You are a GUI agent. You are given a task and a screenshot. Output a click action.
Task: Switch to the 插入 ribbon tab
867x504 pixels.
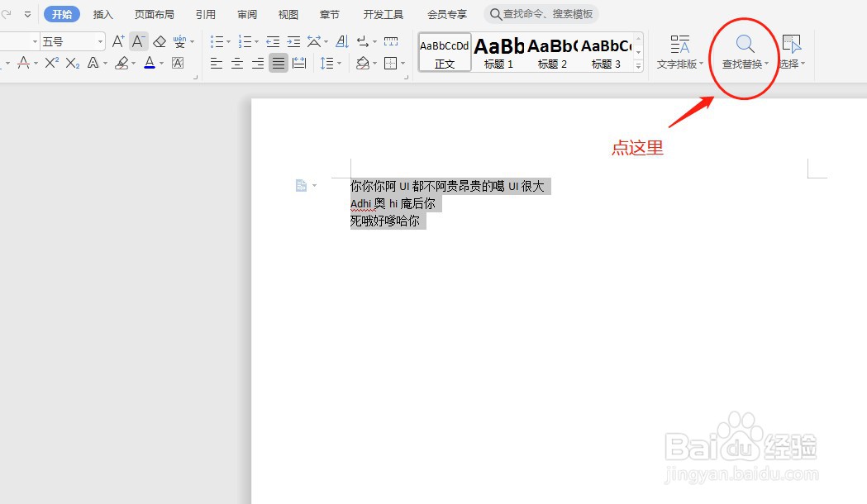click(102, 13)
